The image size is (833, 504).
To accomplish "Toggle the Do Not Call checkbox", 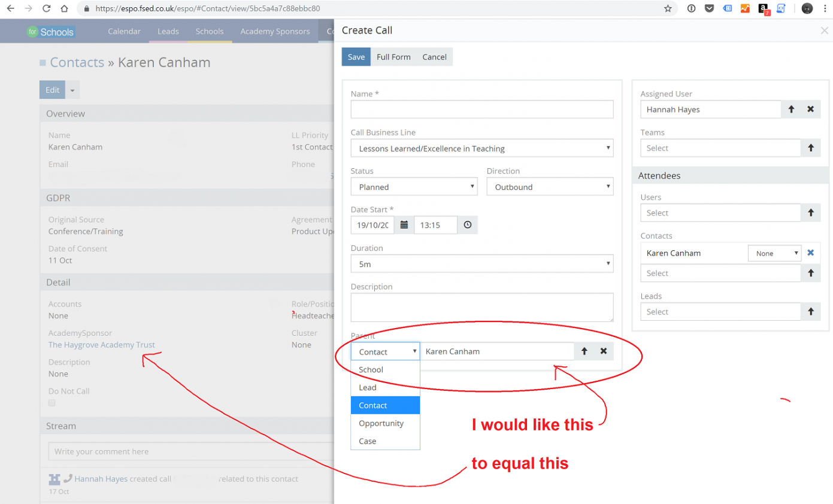I will coord(52,403).
